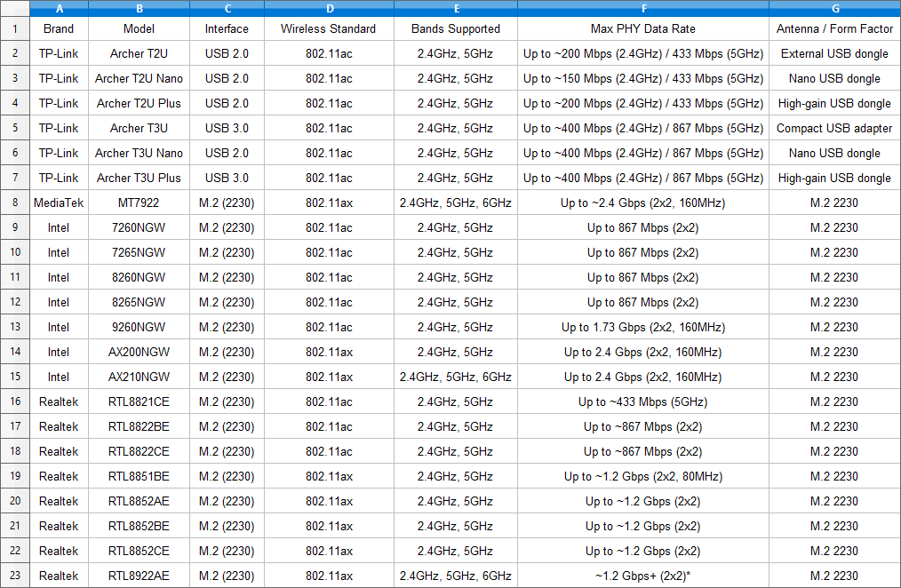Select column D header

[x=330, y=8]
